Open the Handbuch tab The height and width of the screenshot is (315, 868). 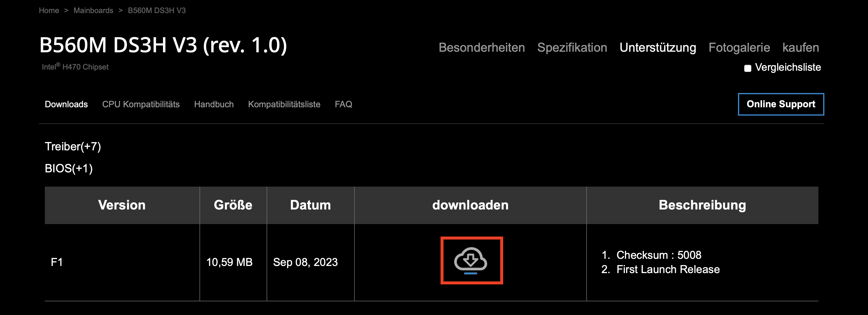(214, 104)
